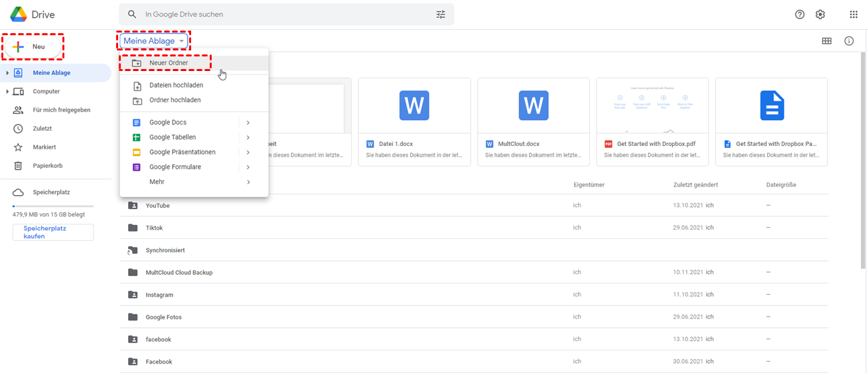Expand the Meine Ablage tree arrow
This screenshot has height=373, width=868.
point(7,73)
